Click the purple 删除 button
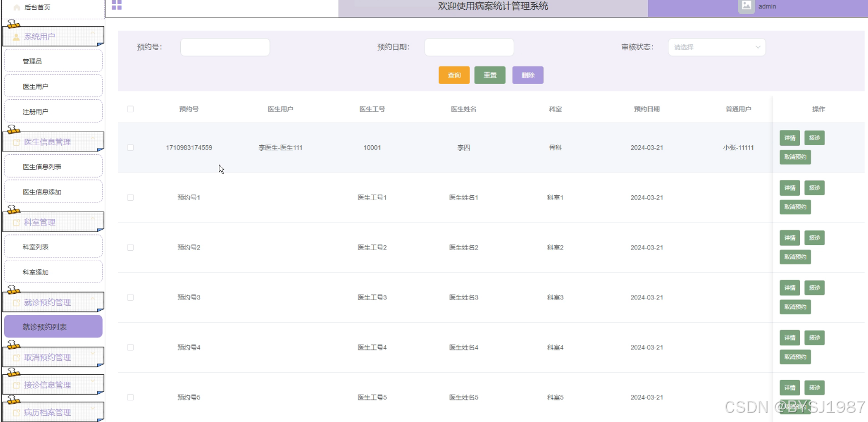Screen dimensions: 868x422 [x=528, y=75]
